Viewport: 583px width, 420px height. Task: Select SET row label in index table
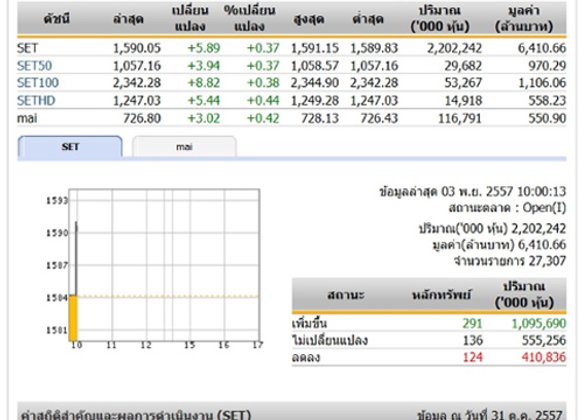[x=27, y=48]
